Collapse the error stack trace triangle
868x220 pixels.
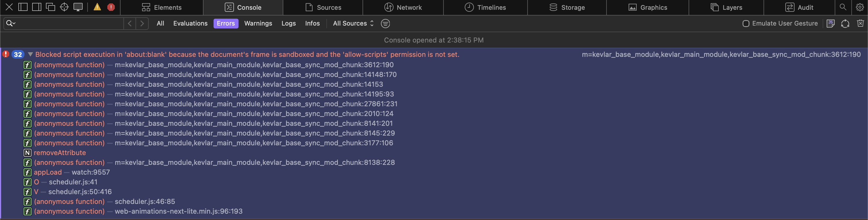[x=30, y=54]
